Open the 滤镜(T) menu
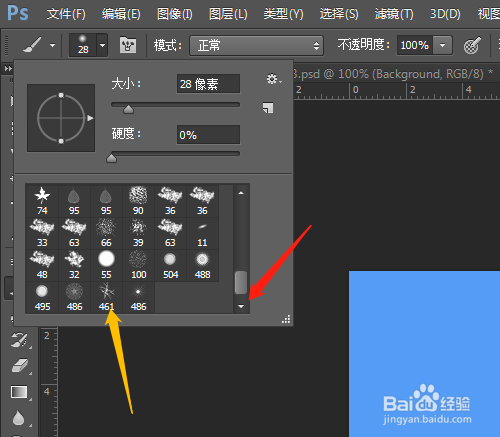Viewport: 500px width, 437px height. click(394, 14)
